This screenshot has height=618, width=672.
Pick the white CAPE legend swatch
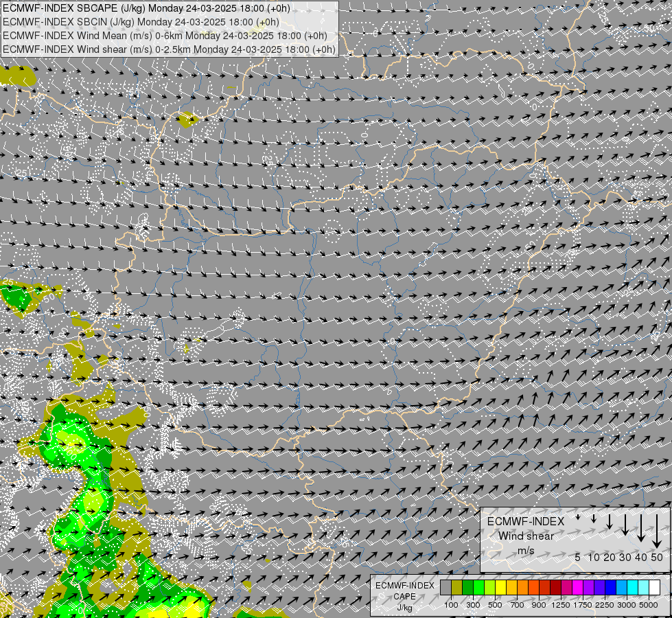pos(654,588)
